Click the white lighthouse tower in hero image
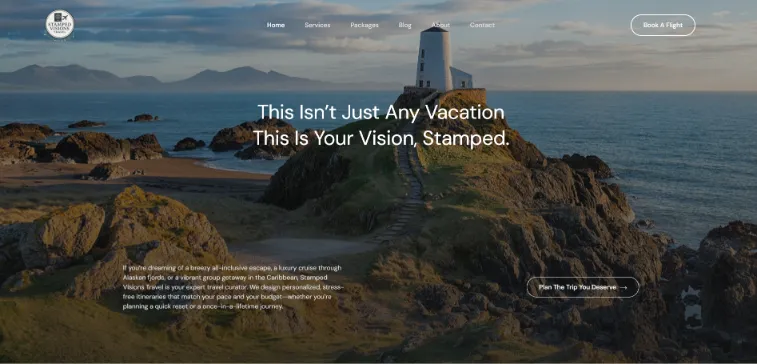Image resolution: width=757 pixels, height=364 pixels. click(434, 59)
